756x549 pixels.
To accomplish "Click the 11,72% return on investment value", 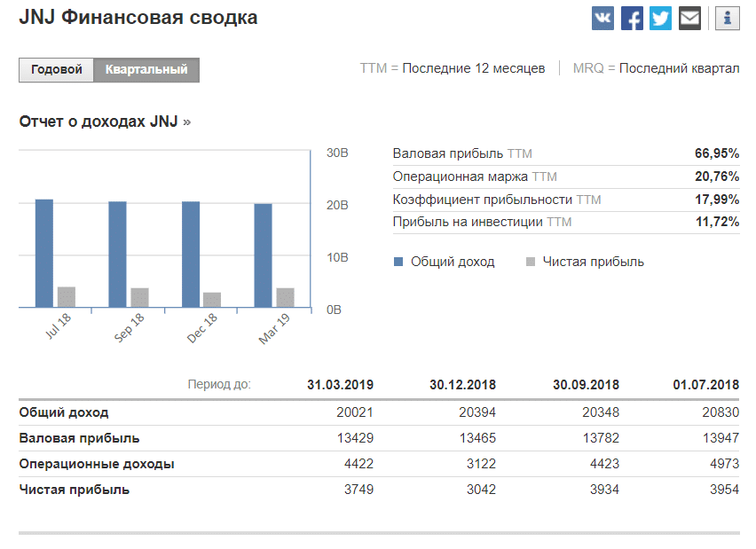I will [x=718, y=222].
